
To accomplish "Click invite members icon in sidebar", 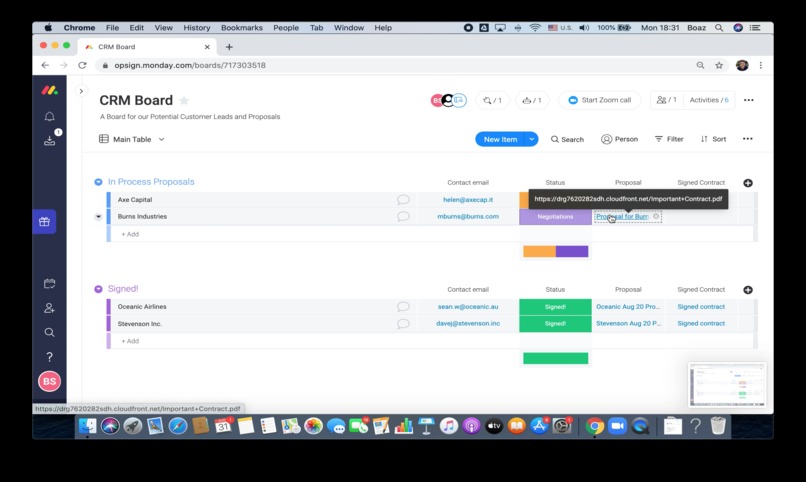I will click(49, 308).
